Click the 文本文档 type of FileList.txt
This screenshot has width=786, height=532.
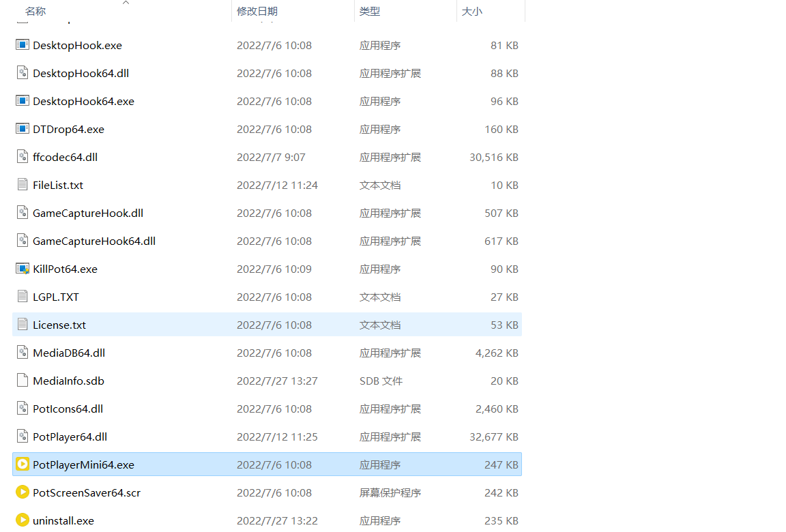(x=380, y=186)
